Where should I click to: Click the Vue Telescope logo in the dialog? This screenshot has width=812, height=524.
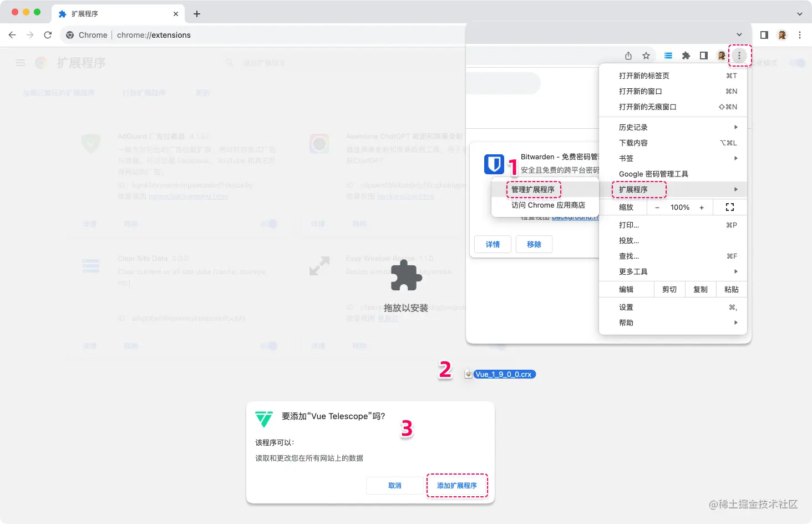tap(264, 419)
